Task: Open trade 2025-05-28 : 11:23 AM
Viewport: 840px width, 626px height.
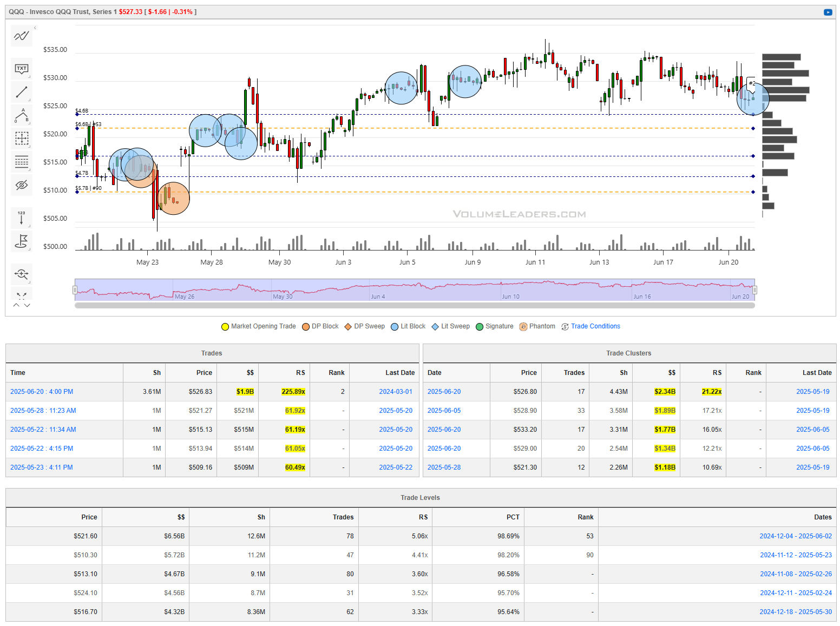Action: (x=43, y=411)
